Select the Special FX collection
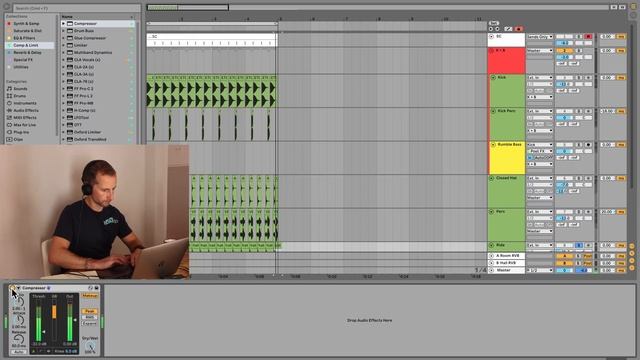This screenshot has height=360, width=640. (x=23, y=60)
